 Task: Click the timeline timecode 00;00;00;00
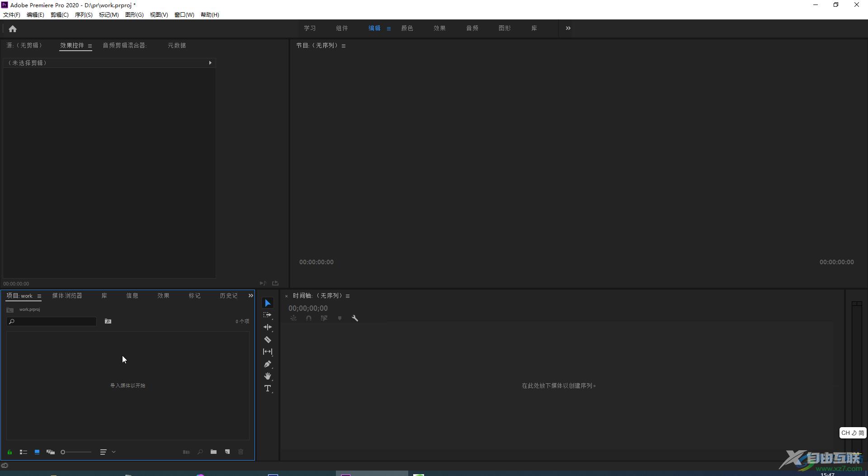coord(308,308)
